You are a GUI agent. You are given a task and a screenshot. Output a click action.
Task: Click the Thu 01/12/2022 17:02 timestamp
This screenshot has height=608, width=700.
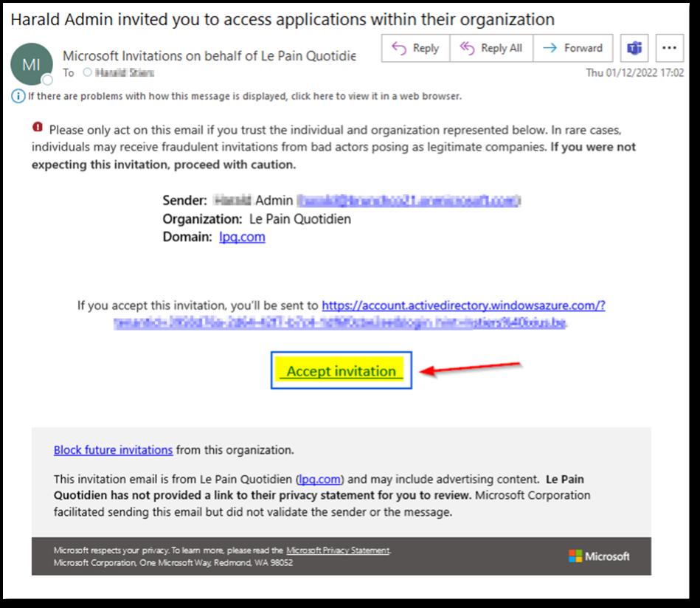634,72
